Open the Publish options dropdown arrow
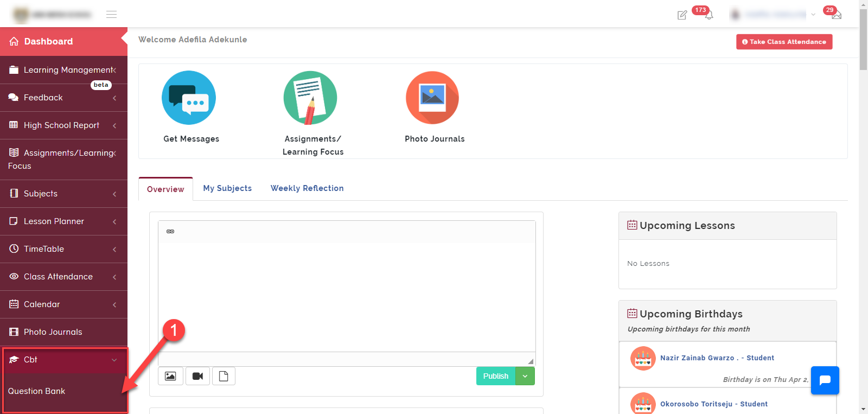This screenshot has height=414, width=868. 525,376
